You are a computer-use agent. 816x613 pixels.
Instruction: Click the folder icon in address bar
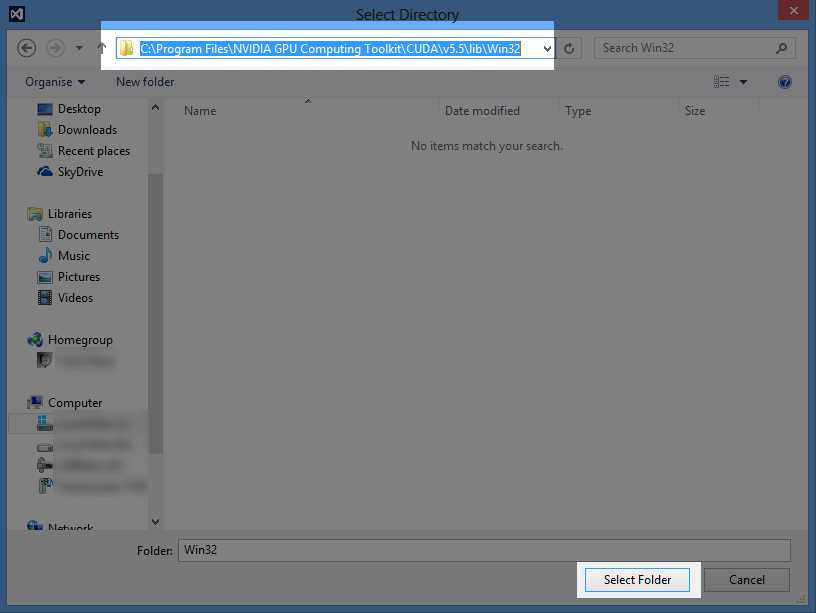[x=126, y=48]
